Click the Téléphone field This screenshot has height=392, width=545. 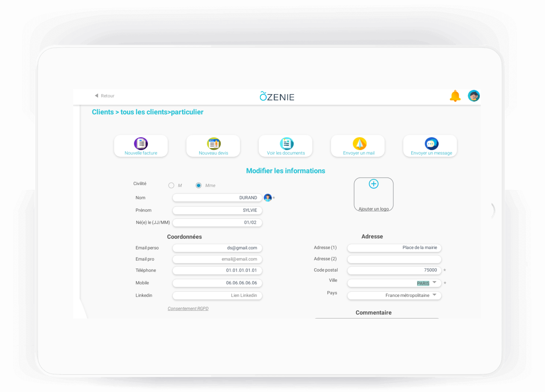coord(217,270)
